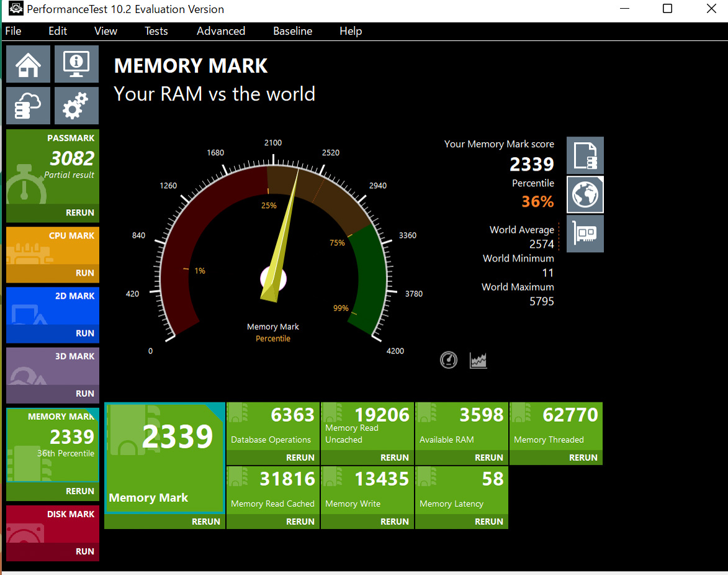Select the Memory Latency 58 tile

click(x=462, y=491)
